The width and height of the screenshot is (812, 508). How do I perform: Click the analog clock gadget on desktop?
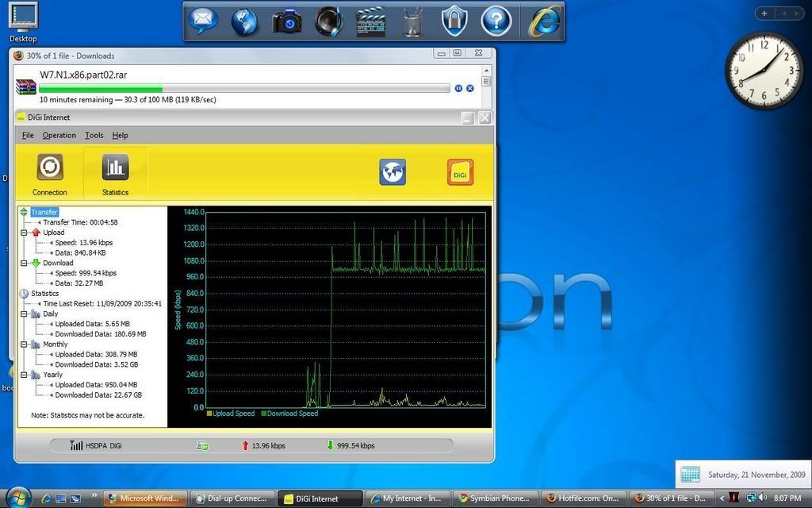coord(764,71)
